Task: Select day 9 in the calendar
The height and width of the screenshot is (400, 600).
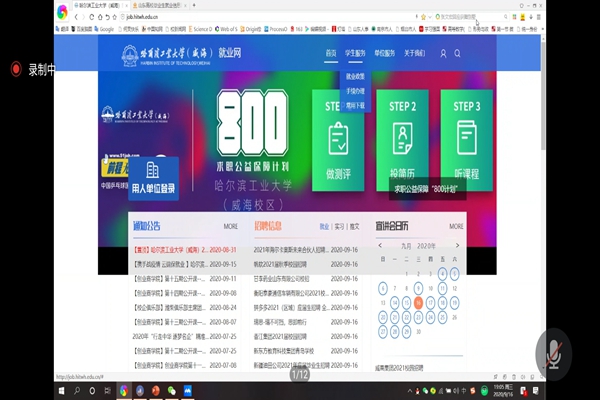Action: click(x=418, y=288)
